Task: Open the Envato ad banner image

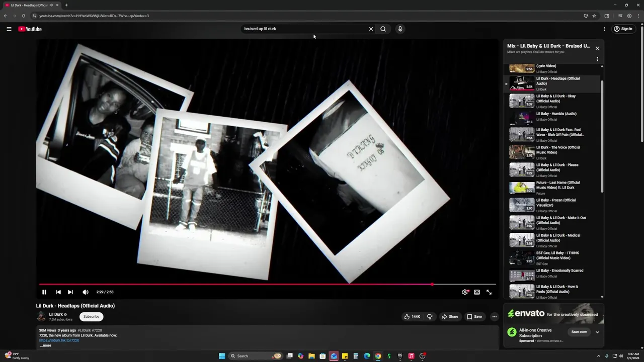Action: [x=553, y=314]
